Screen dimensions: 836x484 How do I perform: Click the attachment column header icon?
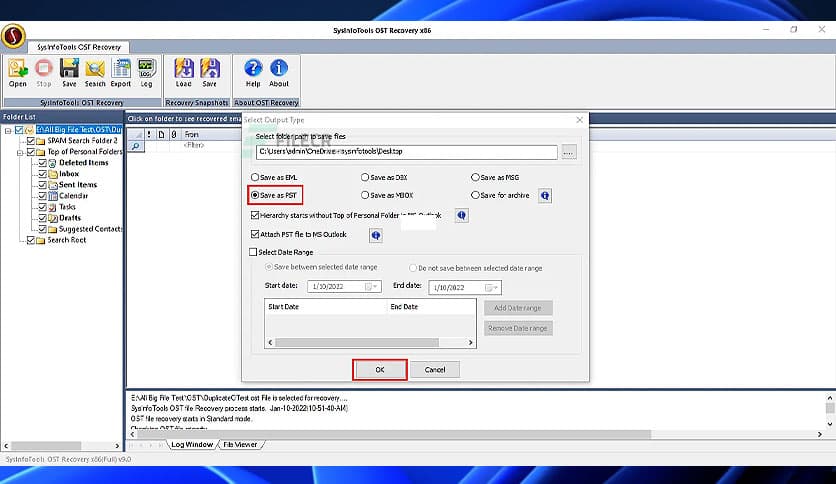[174, 134]
